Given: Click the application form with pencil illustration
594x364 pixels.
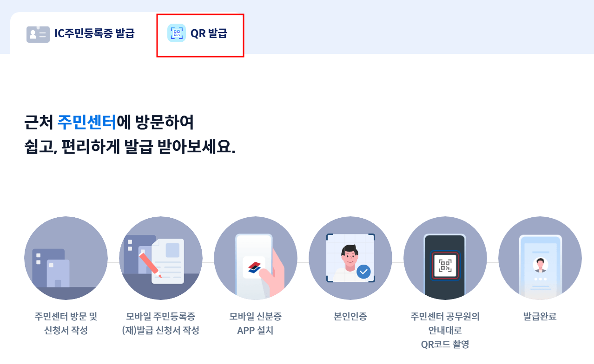Looking at the screenshot, I should (161, 258).
